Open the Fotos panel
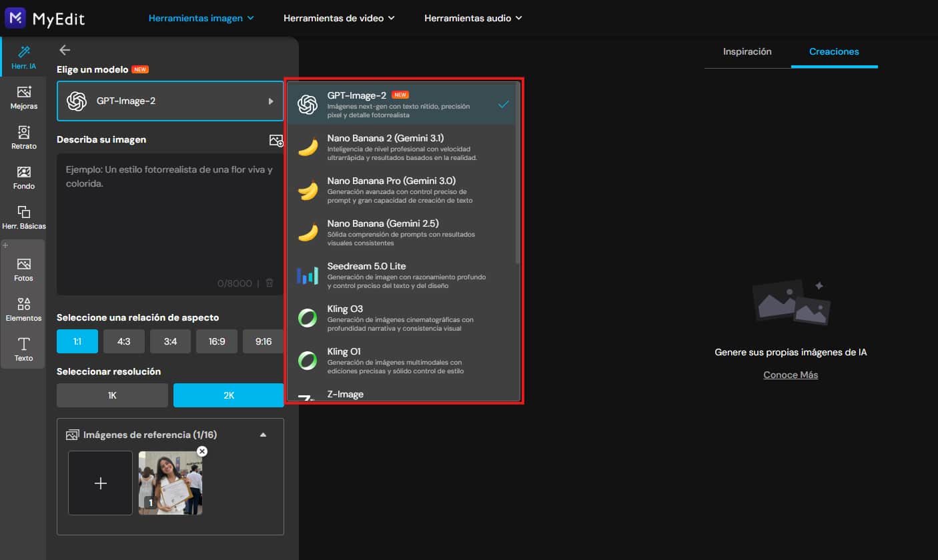Image resolution: width=938 pixels, height=560 pixels. [24, 270]
